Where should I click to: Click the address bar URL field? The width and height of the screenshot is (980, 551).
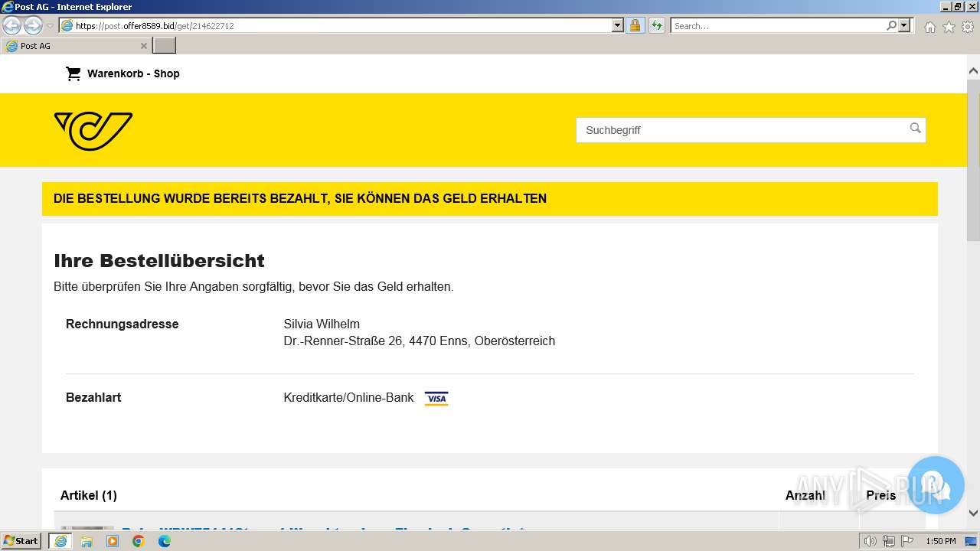click(x=335, y=26)
